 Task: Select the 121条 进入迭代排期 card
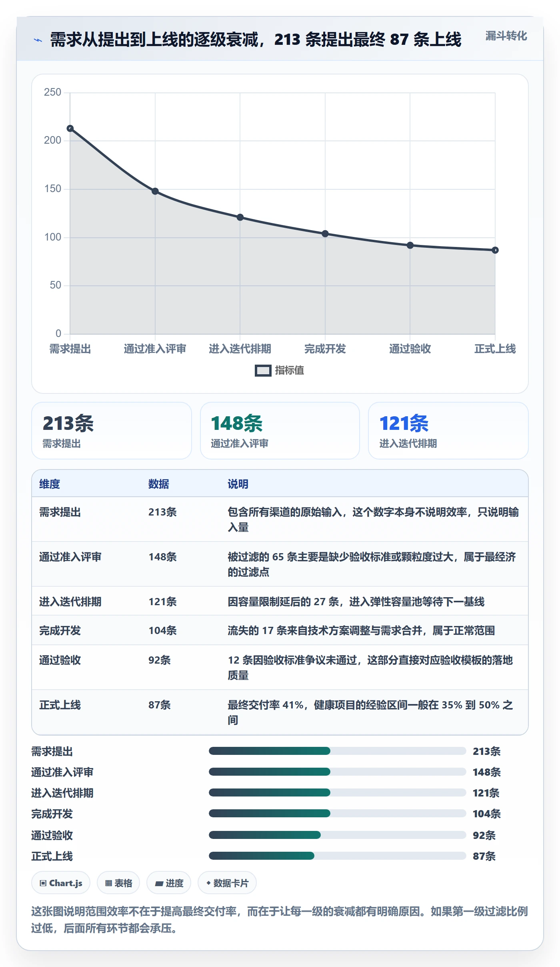tap(448, 431)
